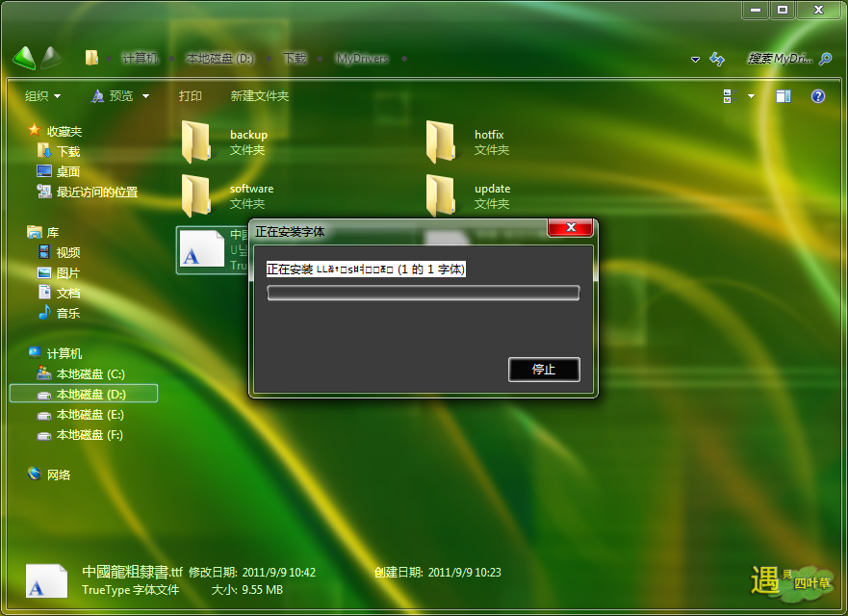Go back with the green Back arrow

point(24,58)
